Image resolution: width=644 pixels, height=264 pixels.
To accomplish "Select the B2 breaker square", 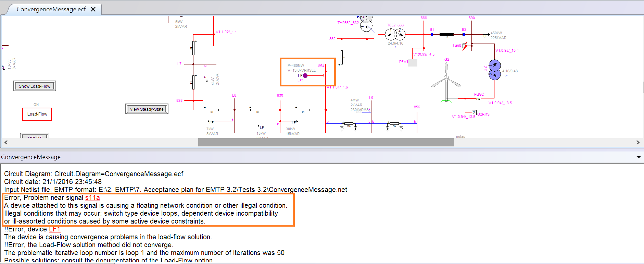I will pos(464,34).
